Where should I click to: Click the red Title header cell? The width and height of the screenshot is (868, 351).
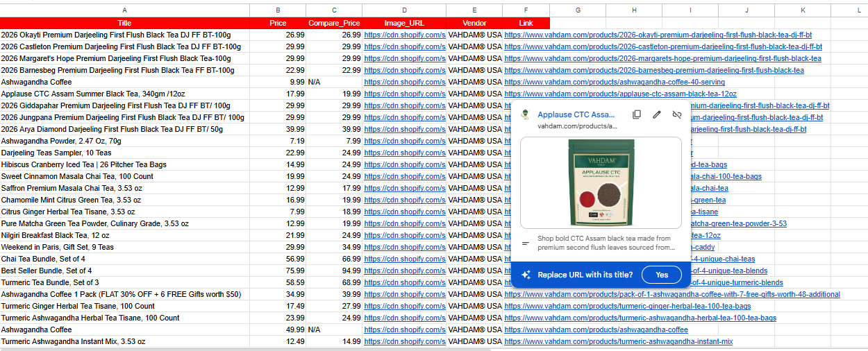click(x=124, y=23)
